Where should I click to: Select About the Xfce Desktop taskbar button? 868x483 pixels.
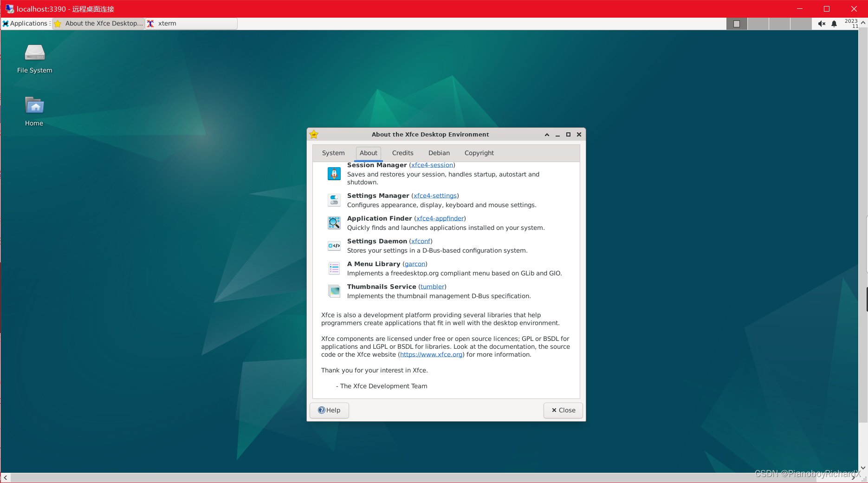tap(98, 24)
